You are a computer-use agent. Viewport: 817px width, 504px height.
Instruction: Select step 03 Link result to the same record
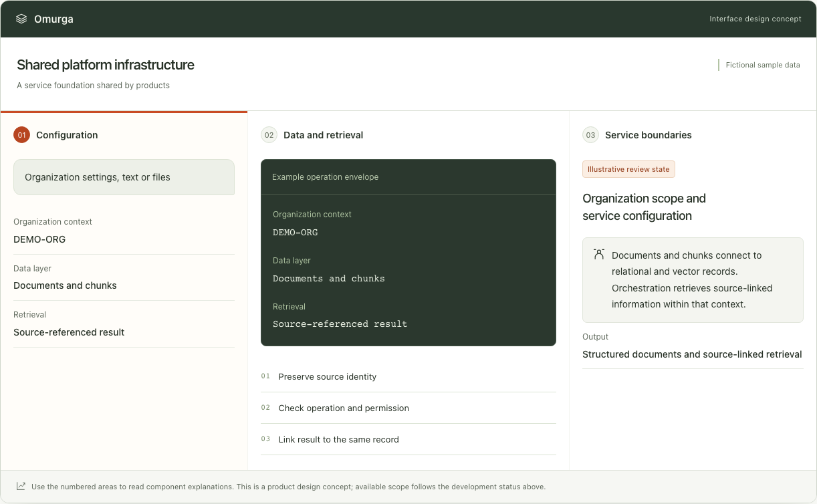(409, 439)
